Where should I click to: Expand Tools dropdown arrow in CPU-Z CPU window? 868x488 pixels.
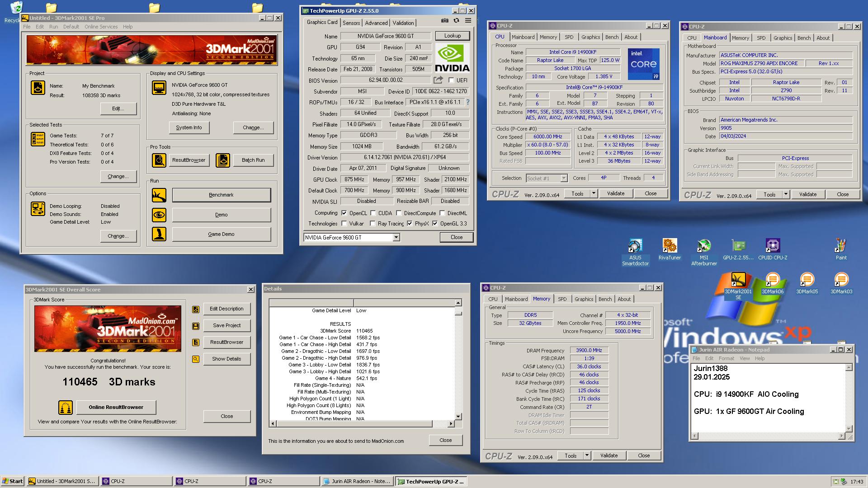(594, 194)
